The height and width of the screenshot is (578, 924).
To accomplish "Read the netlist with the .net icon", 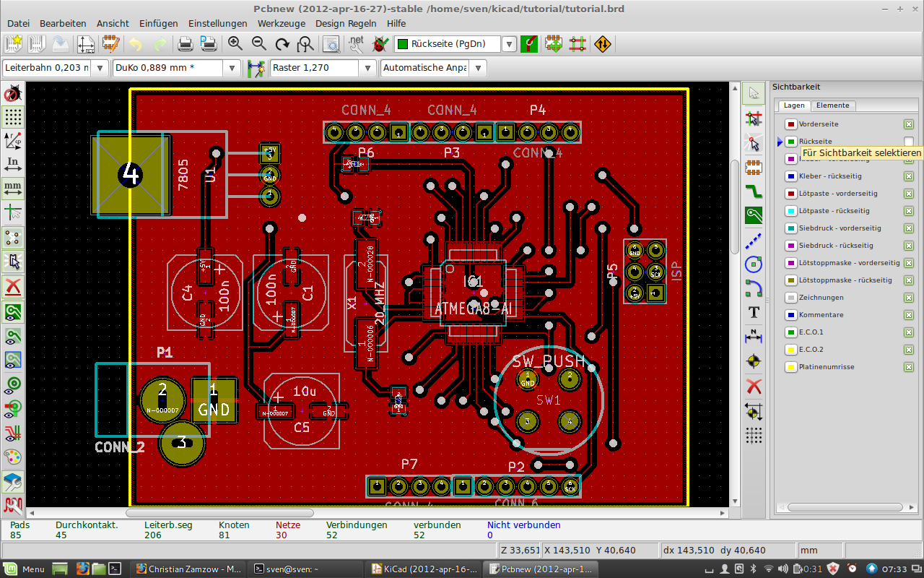I will (x=356, y=44).
